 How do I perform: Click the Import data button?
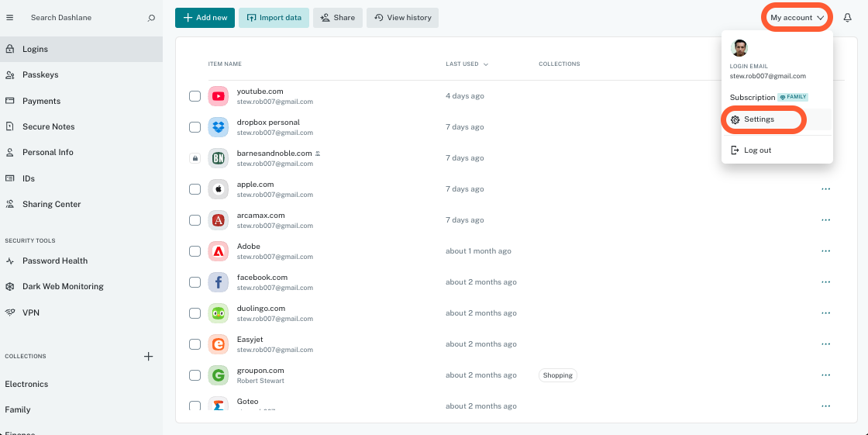pos(274,18)
